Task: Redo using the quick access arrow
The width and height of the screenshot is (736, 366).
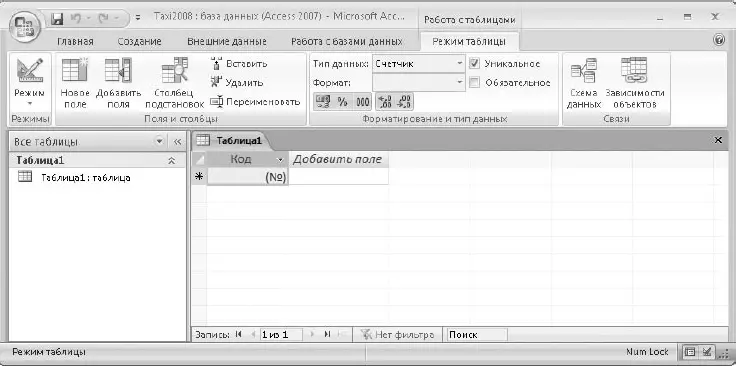Action: point(104,19)
